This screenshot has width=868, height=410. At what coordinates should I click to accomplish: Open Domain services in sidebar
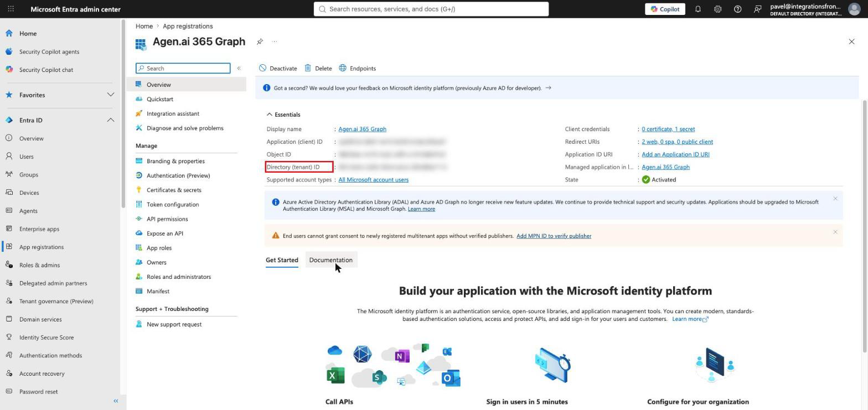[40, 319]
